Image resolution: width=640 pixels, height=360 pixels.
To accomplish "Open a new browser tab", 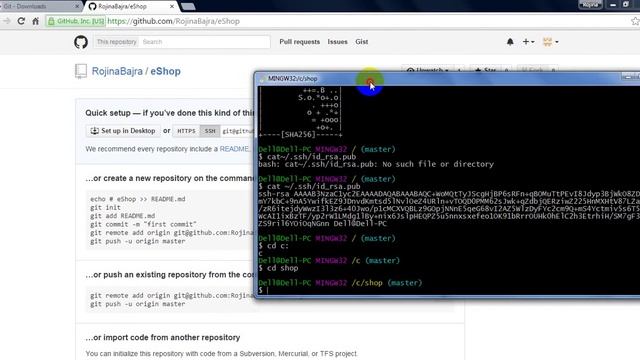I will point(188,7).
